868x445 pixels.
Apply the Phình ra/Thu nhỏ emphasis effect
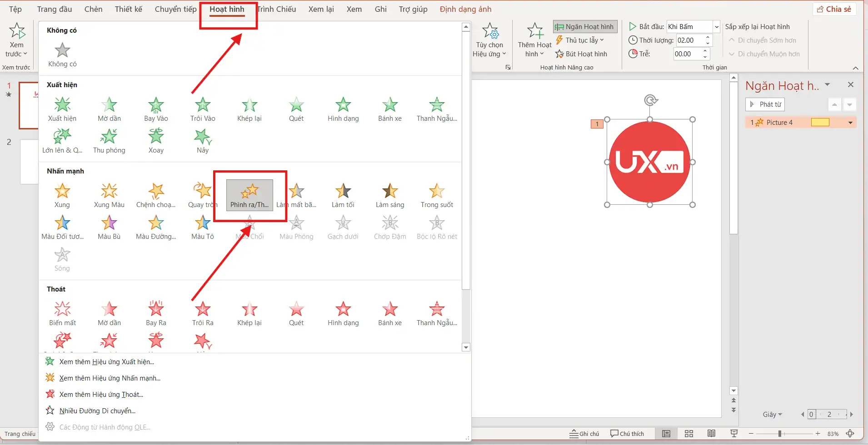coord(249,195)
